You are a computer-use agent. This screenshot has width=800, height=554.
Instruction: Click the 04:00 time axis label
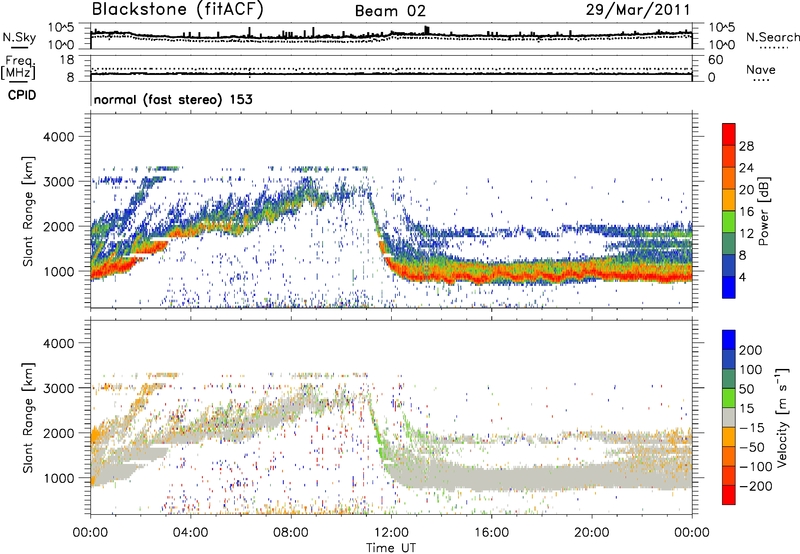coord(190,533)
